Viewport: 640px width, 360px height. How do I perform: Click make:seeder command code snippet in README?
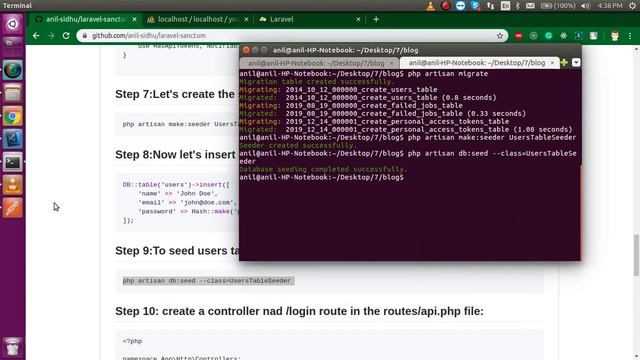tap(180, 124)
